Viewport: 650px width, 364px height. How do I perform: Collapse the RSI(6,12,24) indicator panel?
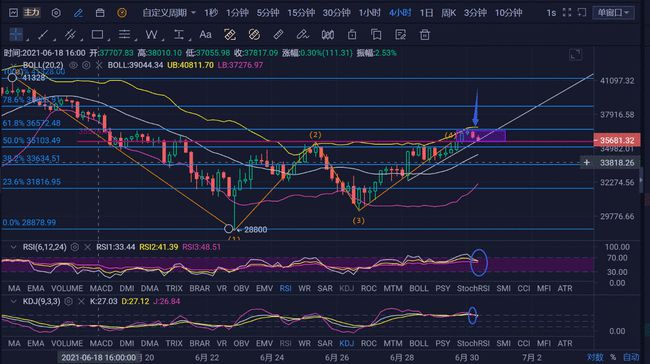click(13, 247)
